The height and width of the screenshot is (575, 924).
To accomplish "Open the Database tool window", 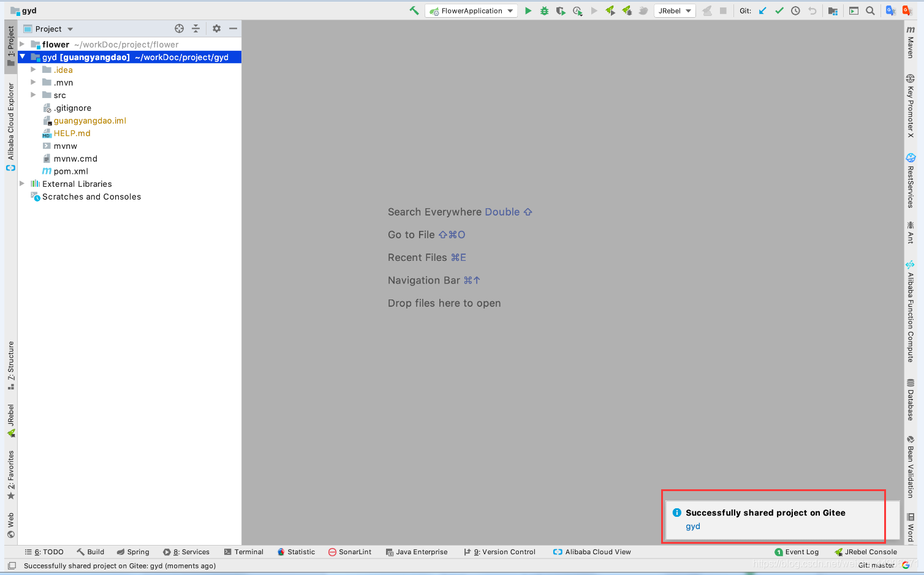I will (911, 400).
